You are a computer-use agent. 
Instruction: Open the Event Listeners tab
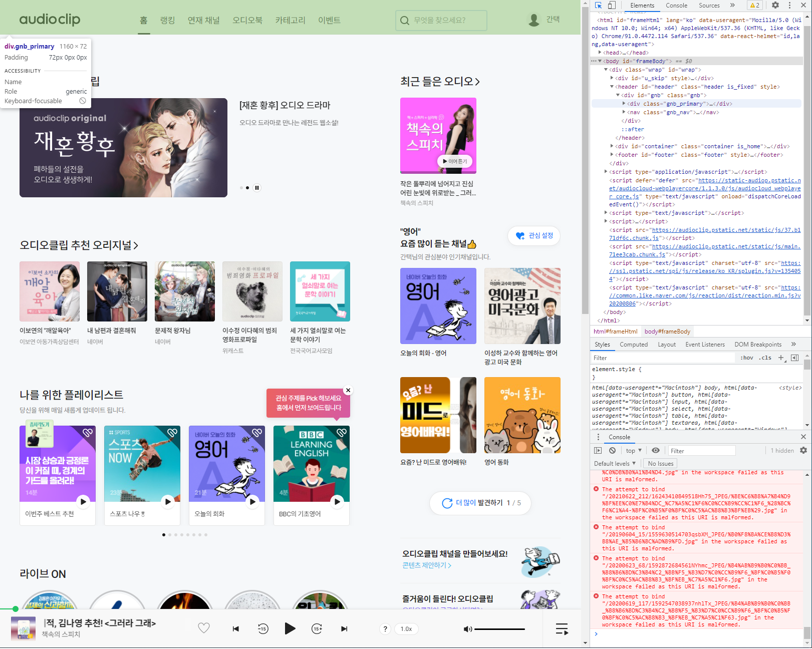(x=705, y=345)
